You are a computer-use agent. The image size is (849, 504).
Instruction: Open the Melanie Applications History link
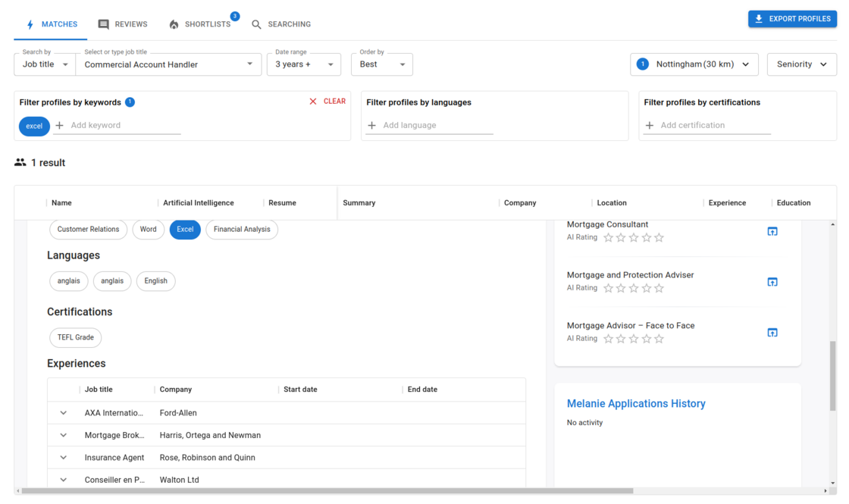(636, 403)
